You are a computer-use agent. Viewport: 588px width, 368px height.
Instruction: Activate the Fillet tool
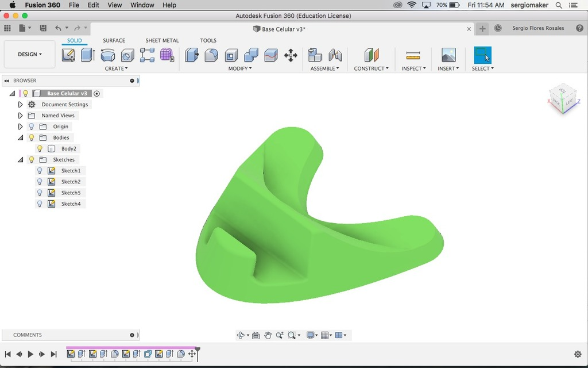pyautogui.click(x=211, y=54)
